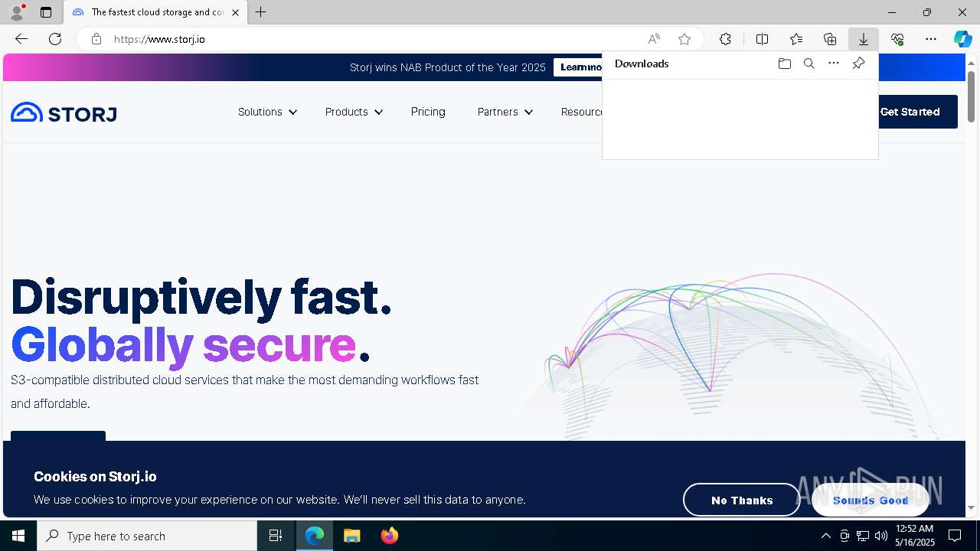Click the Downloads toolbar button

pyautogui.click(x=864, y=39)
